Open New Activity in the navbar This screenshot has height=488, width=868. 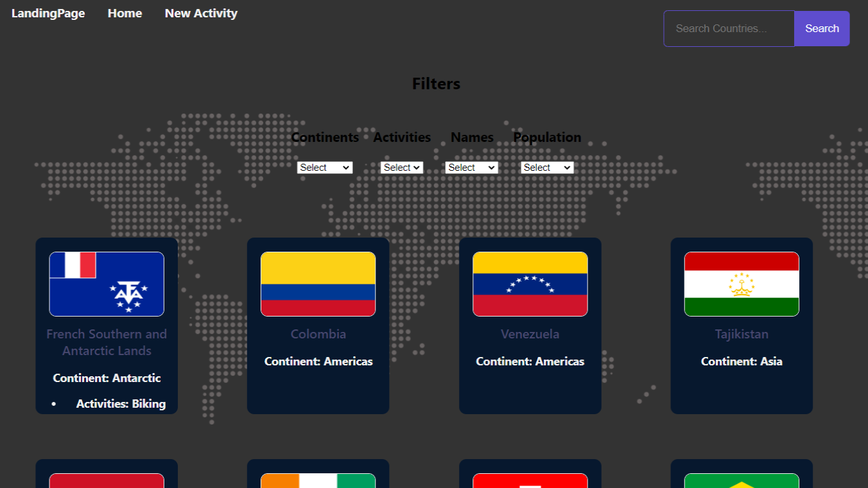(201, 13)
